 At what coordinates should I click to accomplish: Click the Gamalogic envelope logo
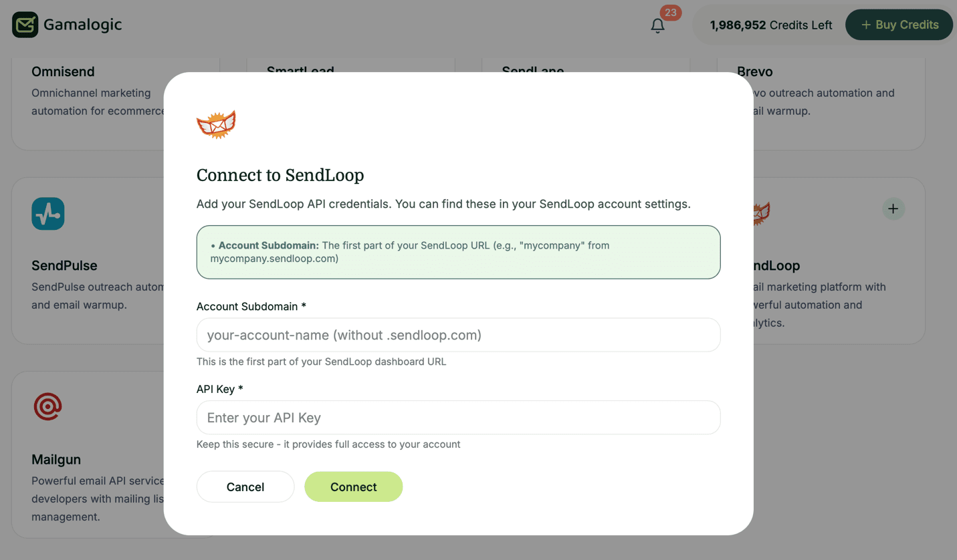(24, 24)
